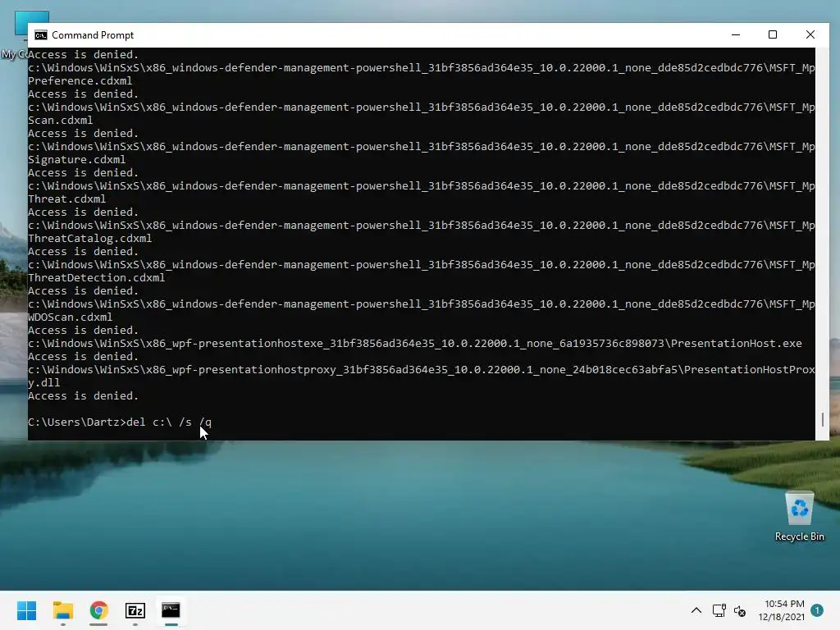Open notification badge showing 1
840x630 pixels.
pos(817,610)
